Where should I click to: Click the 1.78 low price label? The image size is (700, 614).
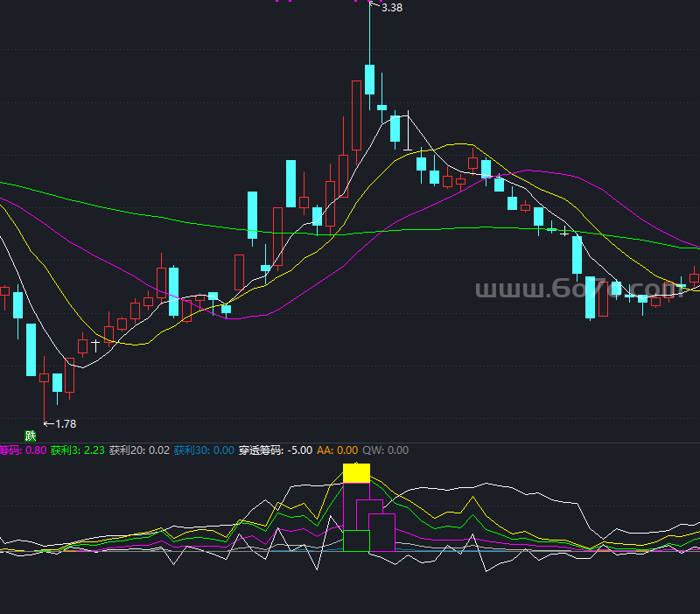66,424
